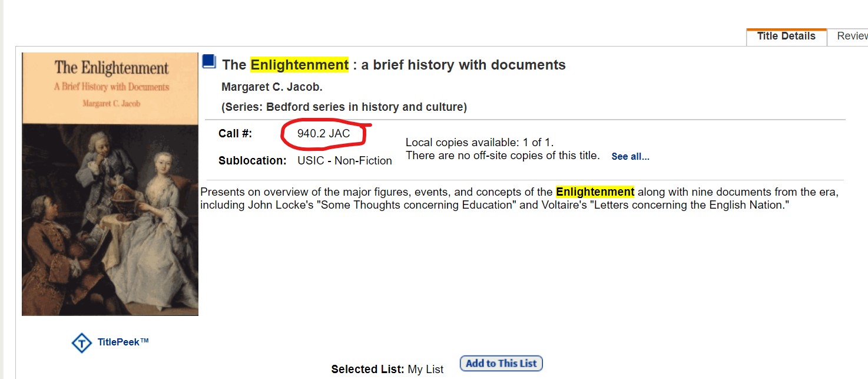
Task: Open the Reviews tab
Action: click(x=852, y=37)
